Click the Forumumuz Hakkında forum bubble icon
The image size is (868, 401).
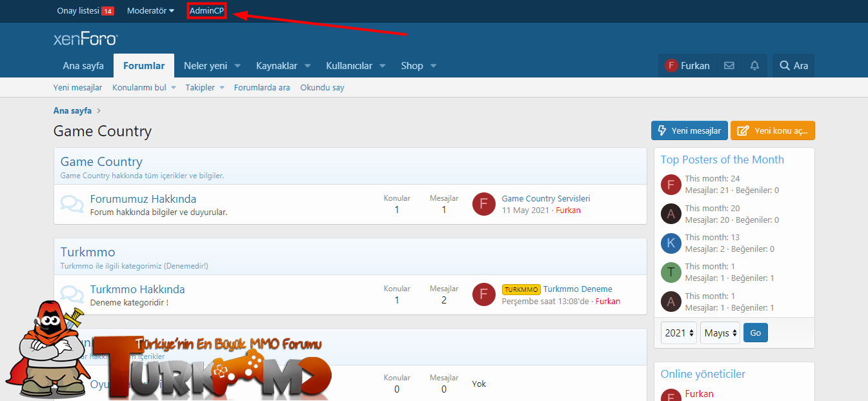72,204
